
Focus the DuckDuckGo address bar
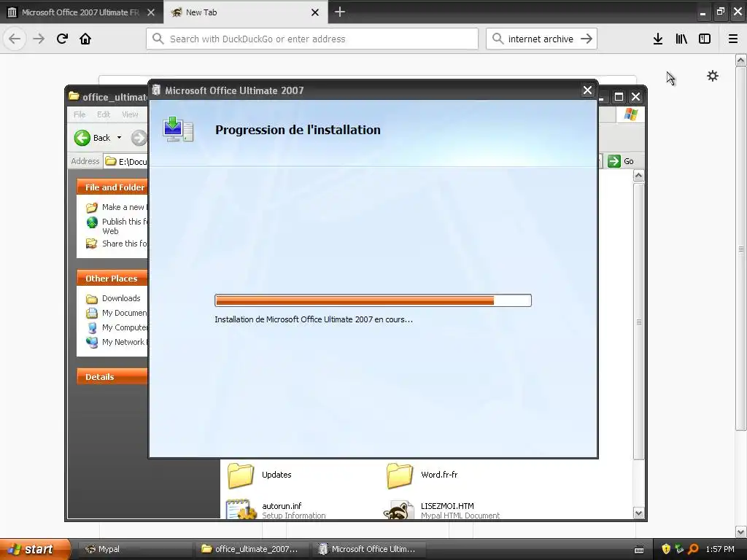click(x=312, y=39)
